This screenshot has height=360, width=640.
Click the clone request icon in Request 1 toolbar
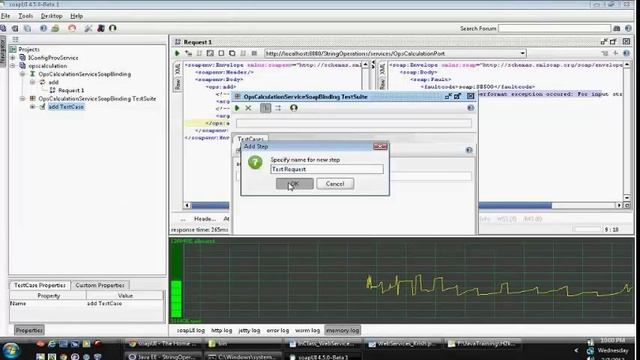[x=232, y=53]
